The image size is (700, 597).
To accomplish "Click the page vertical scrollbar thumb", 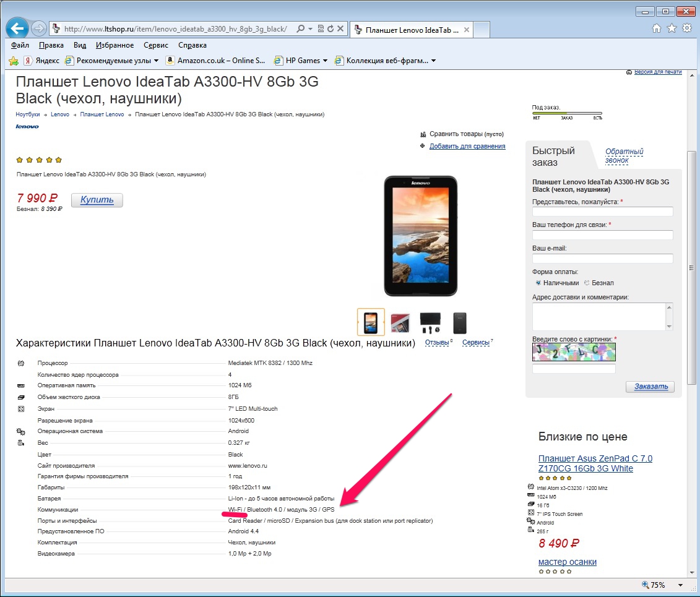I will [x=691, y=268].
